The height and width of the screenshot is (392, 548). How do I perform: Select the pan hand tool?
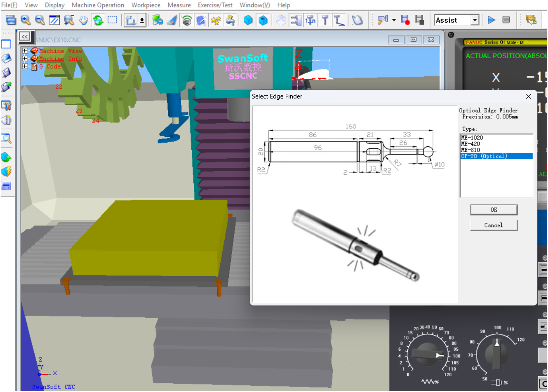(83, 20)
